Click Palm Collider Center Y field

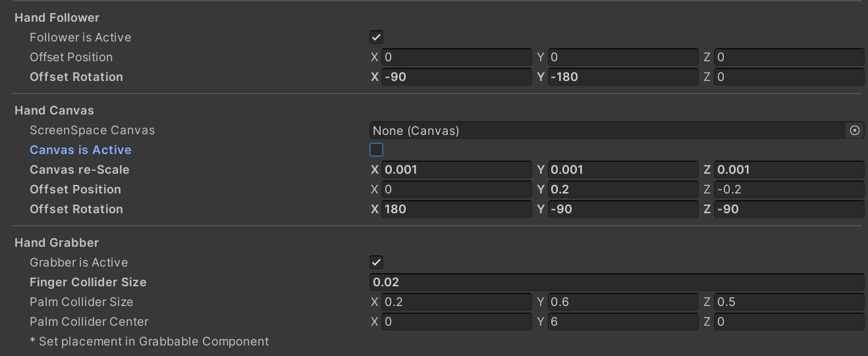coord(622,322)
